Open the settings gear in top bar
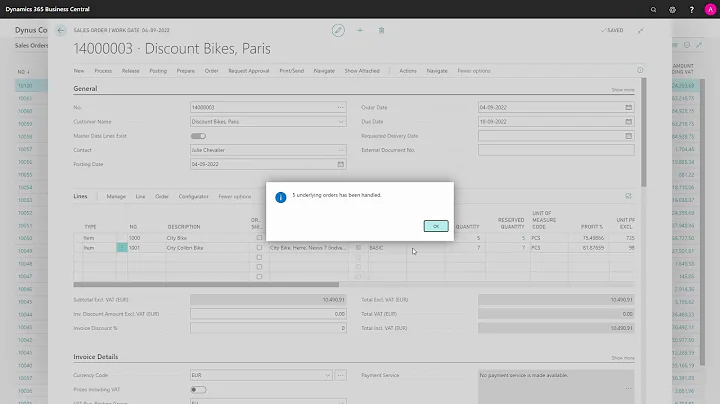This screenshot has width=720, height=404. point(672,10)
